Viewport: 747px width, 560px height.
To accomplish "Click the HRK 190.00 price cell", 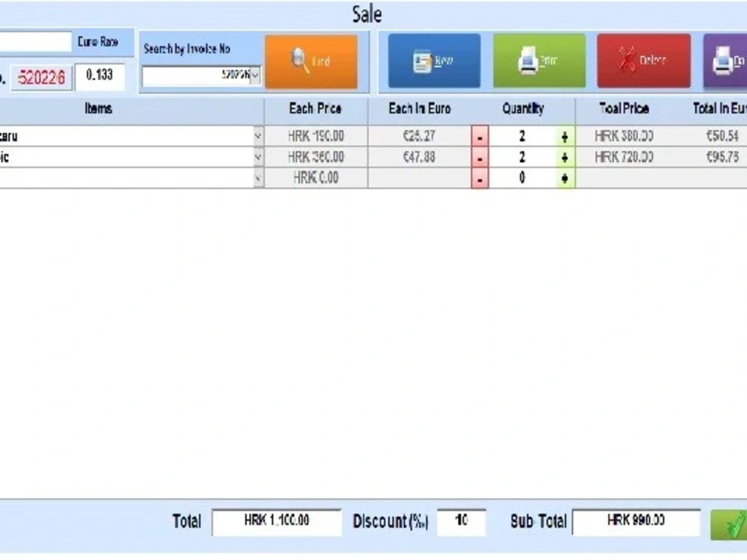I will point(316,137).
